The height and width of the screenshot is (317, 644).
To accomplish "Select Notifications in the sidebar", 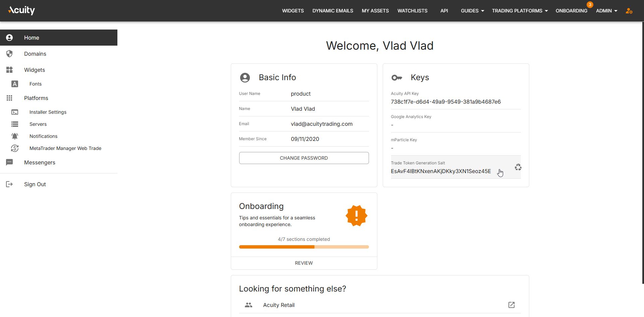I will click(59, 136).
